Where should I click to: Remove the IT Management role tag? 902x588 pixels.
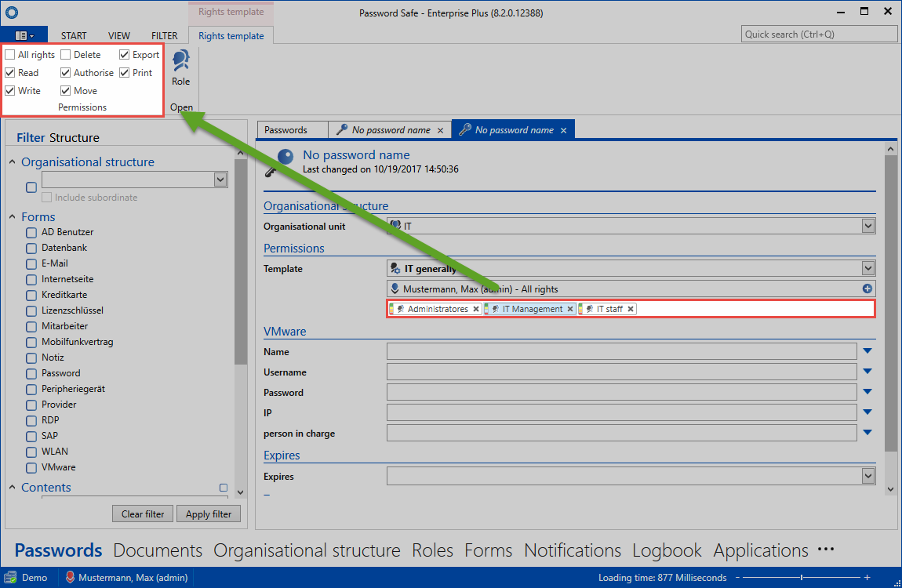point(570,309)
